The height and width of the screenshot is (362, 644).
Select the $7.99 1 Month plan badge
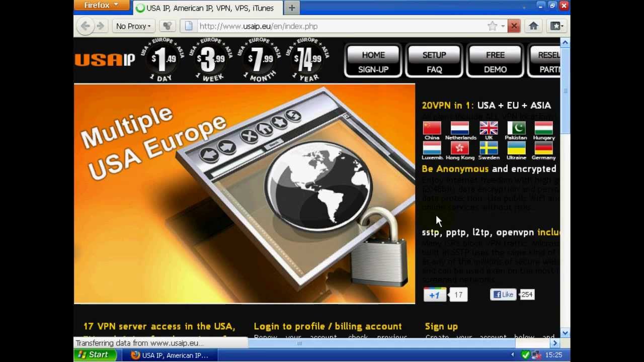tap(259, 60)
